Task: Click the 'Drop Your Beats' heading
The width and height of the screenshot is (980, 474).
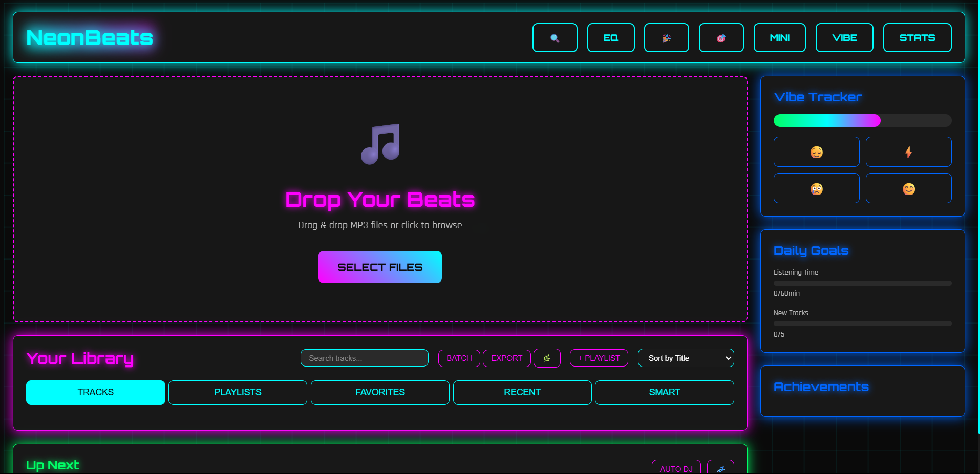Action: click(380, 199)
